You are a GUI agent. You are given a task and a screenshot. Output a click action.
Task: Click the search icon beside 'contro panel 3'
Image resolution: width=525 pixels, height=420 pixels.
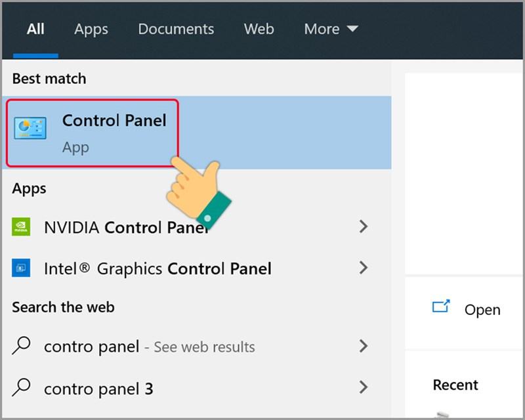(x=22, y=387)
